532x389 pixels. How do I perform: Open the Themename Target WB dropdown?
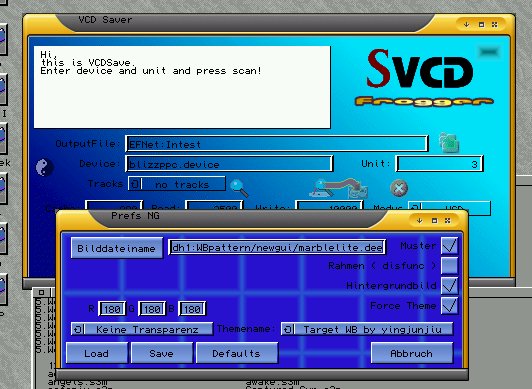click(367, 329)
